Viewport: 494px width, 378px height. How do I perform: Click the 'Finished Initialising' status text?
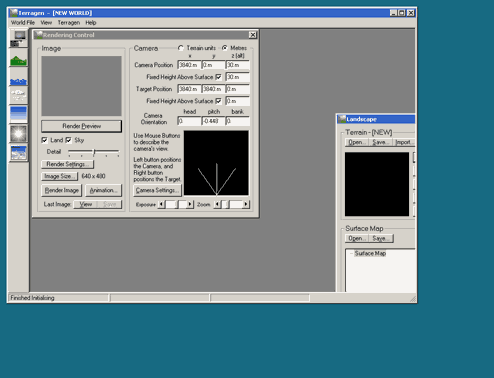click(x=32, y=298)
